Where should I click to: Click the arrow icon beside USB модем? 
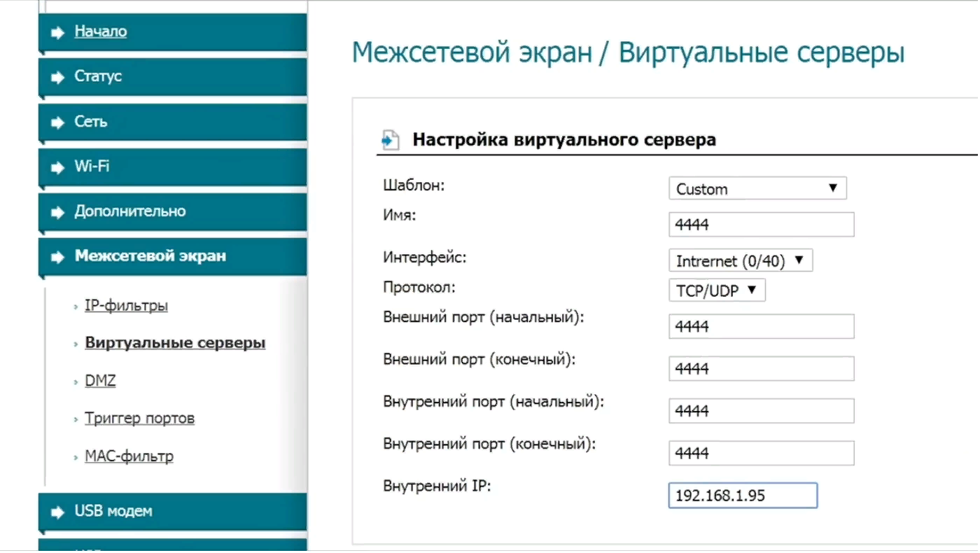(x=57, y=512)
